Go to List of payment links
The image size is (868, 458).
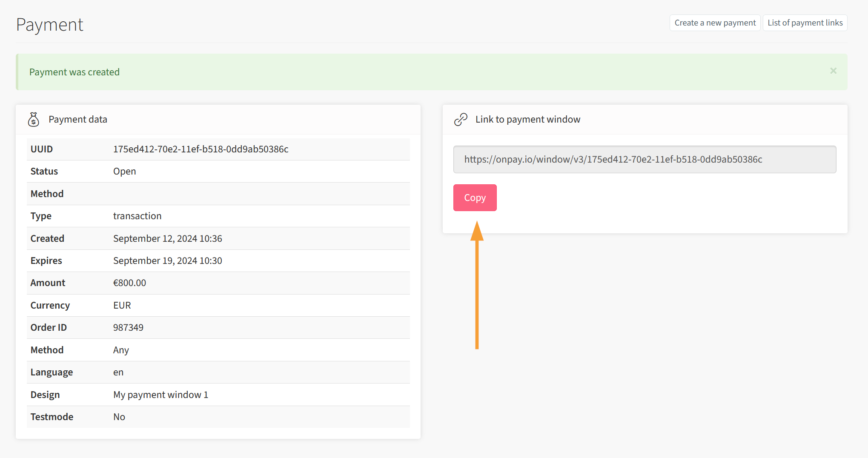point(805,23)
